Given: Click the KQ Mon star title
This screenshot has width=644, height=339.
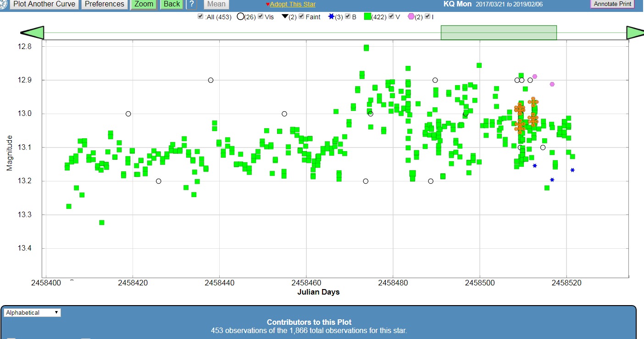Looking at the screenshot, I should [457, 4].
